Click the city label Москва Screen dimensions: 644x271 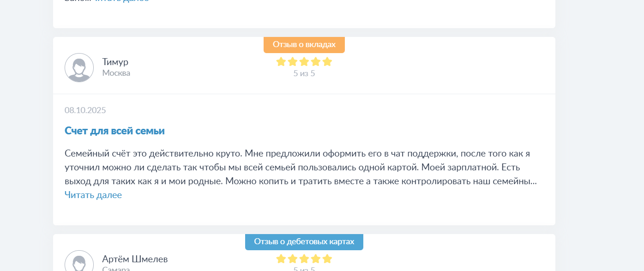pyautogui.click(x=116, y=73)
